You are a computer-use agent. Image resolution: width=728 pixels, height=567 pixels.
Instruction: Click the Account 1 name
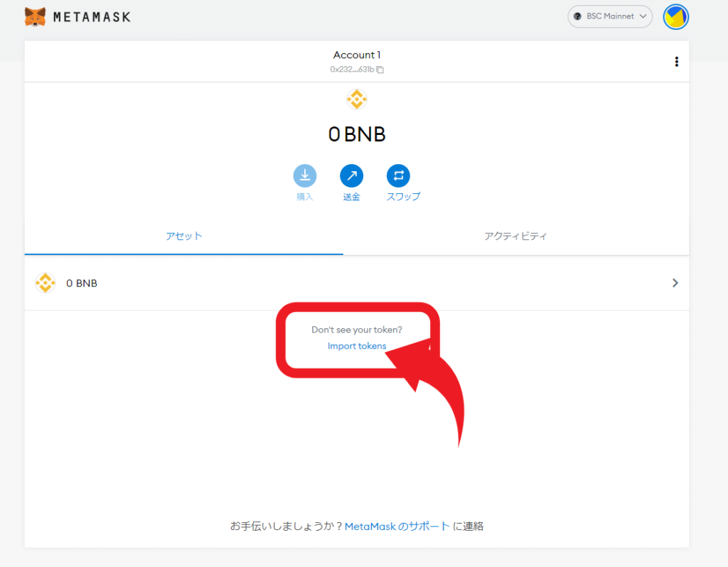pos(357,55)
